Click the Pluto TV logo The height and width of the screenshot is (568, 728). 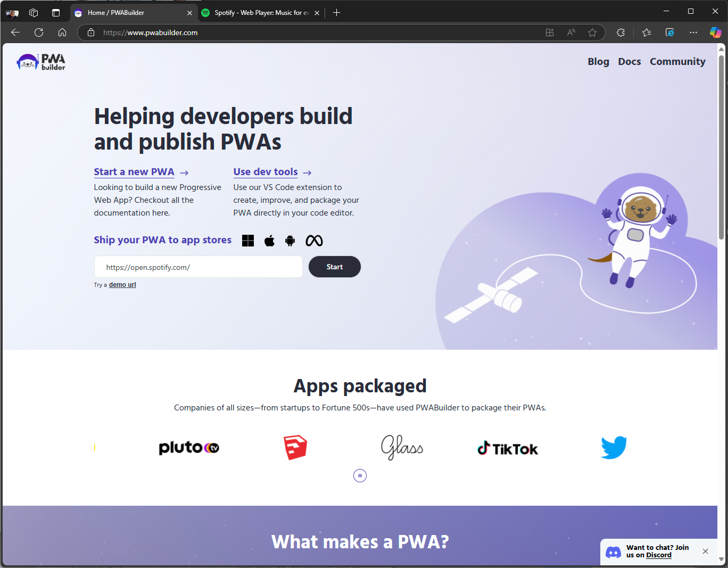[x=189, y=448]
